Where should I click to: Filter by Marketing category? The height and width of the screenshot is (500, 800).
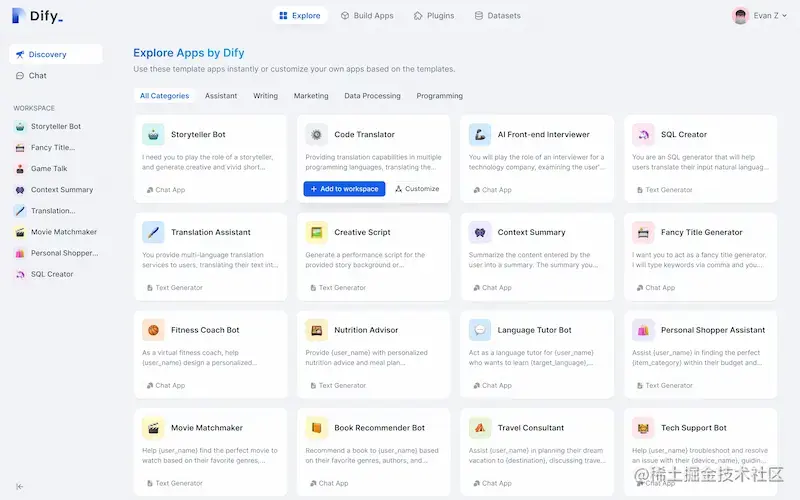(311, 96)
